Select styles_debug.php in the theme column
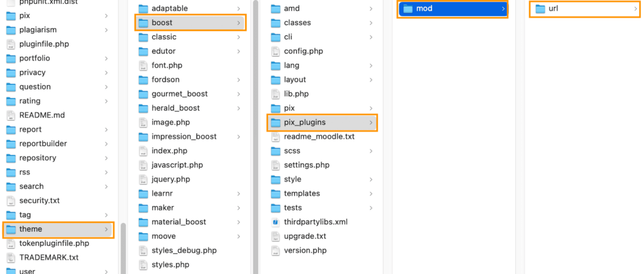644x274 pixels. tap(184, 250)
